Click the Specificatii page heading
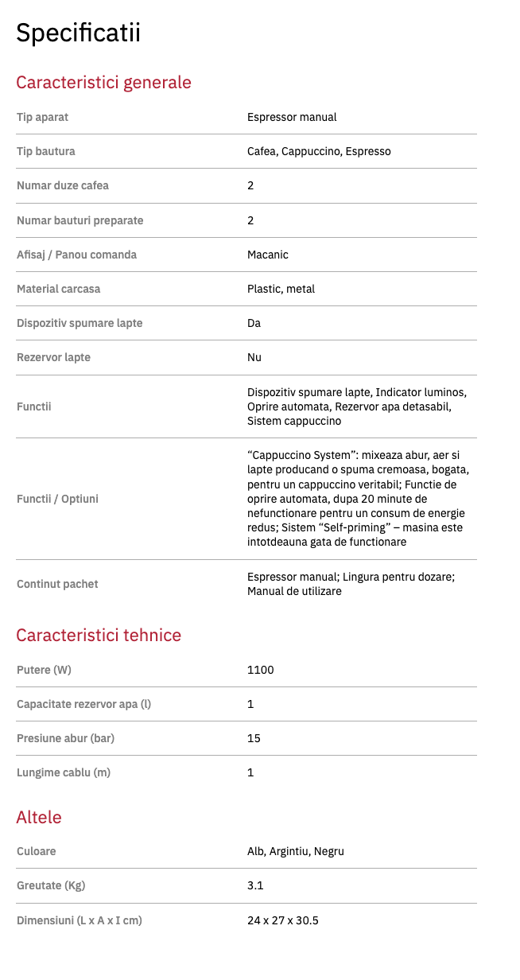Screen dimensions: 520x980 pos(78,33)
